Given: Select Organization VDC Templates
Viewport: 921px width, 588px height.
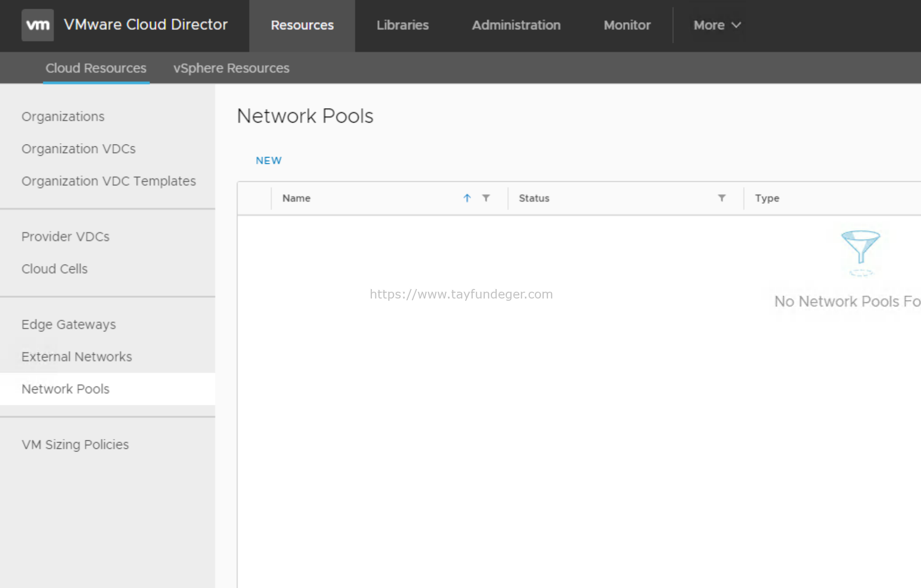Looking at the screenshot, I should pyautogui.click(x=108, y=181).
